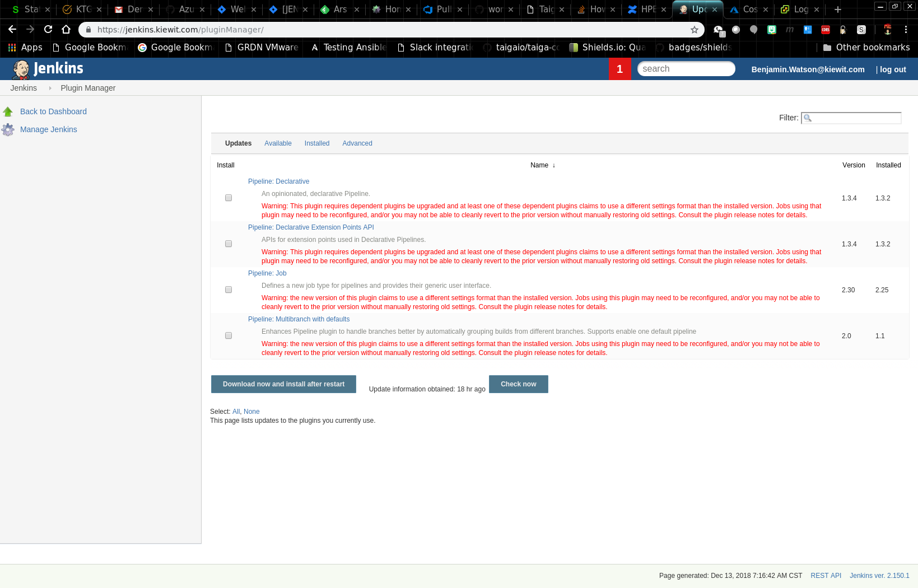The width and height of the screenshot is (918, 588).
Task: Click the padlock extension icon
Action: [844, 30]
